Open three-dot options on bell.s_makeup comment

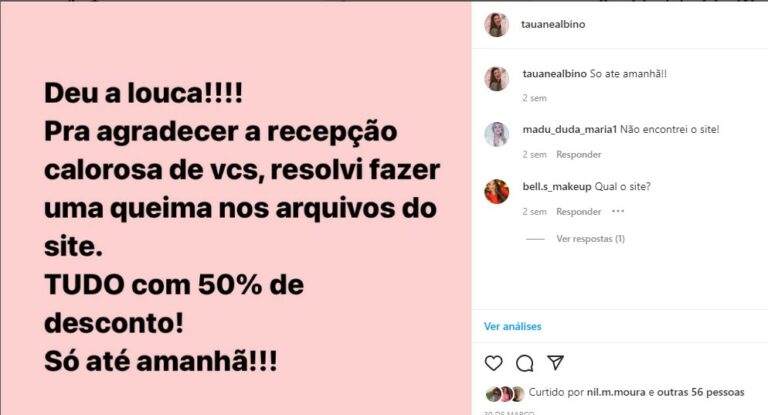tap(618, 211)
